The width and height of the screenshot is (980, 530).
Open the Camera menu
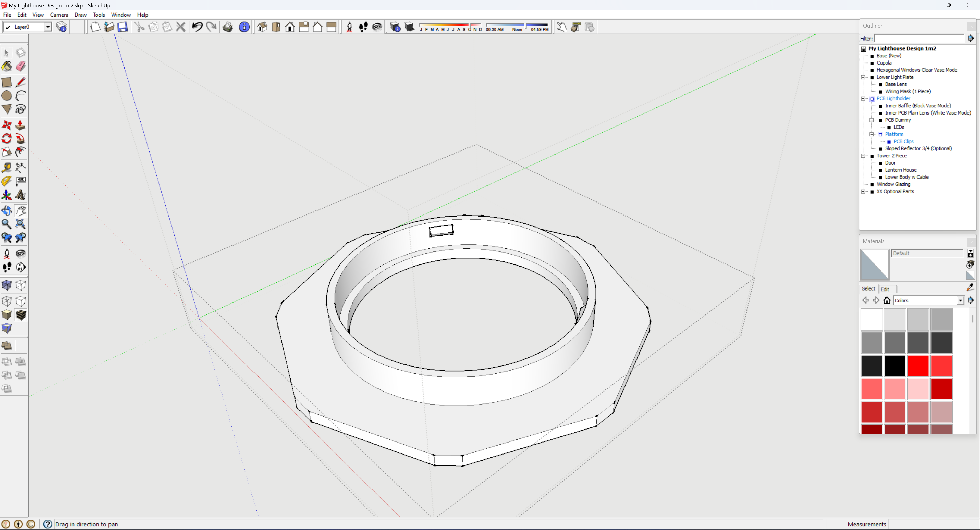59,15
